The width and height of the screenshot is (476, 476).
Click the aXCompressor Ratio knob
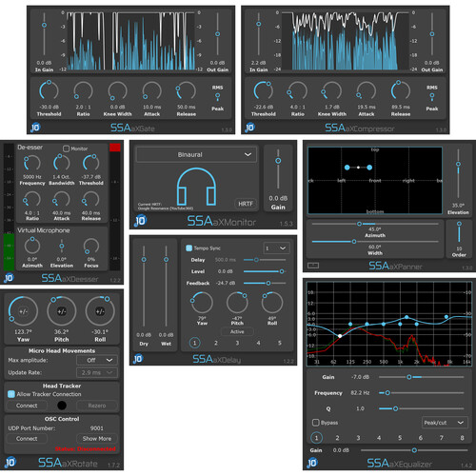pos(298,91)
